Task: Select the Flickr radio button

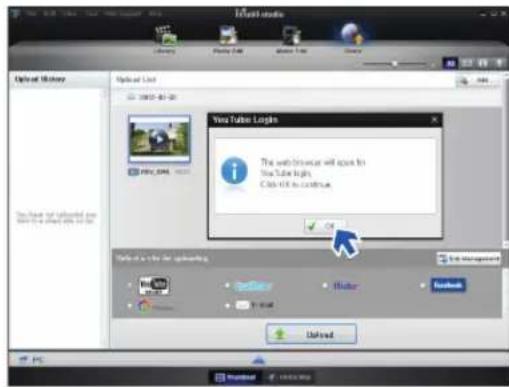Action: [325, 286]
